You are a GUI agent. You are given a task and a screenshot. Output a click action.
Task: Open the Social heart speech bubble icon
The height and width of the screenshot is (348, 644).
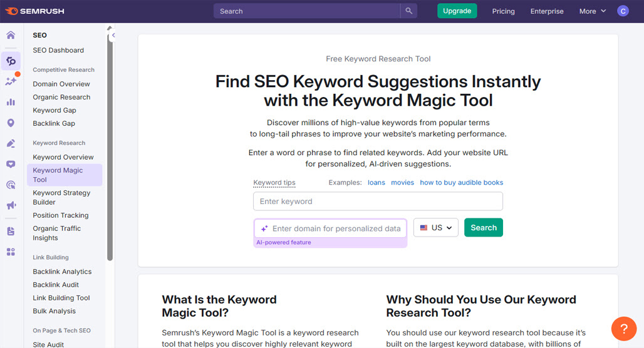[11, 164]
